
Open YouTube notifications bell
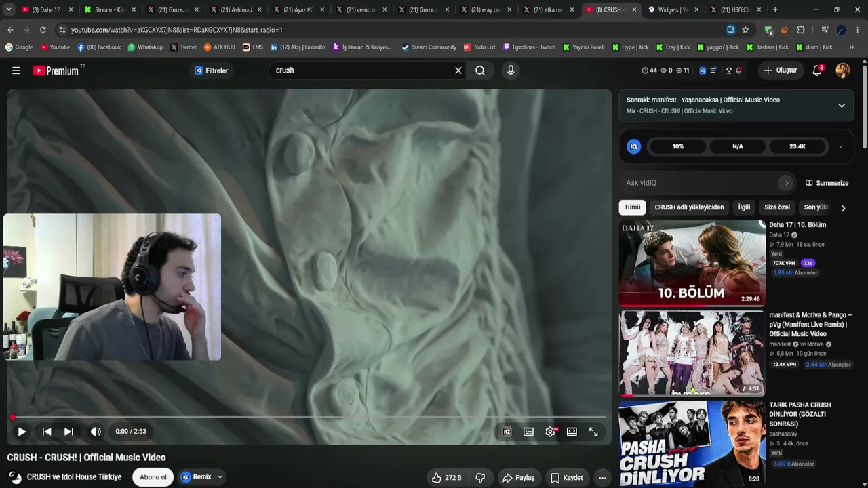817,70
